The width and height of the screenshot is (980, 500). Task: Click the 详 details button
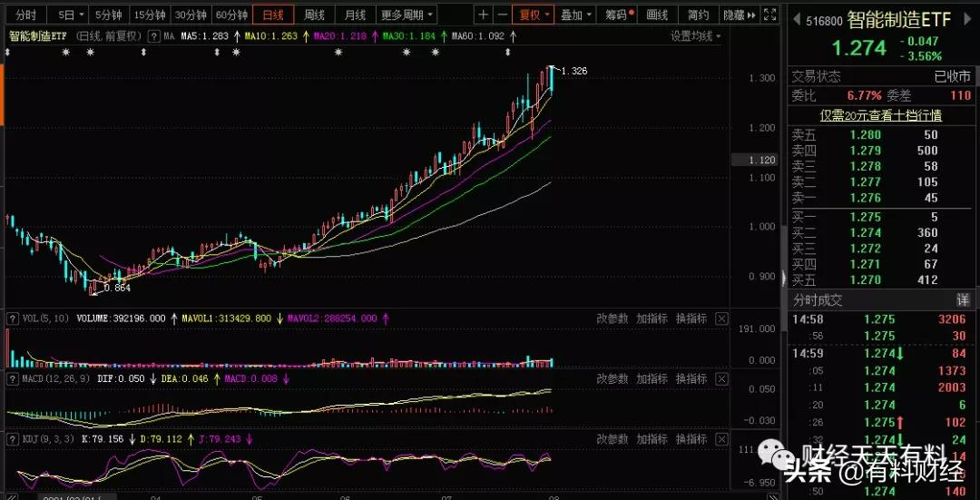963,300
